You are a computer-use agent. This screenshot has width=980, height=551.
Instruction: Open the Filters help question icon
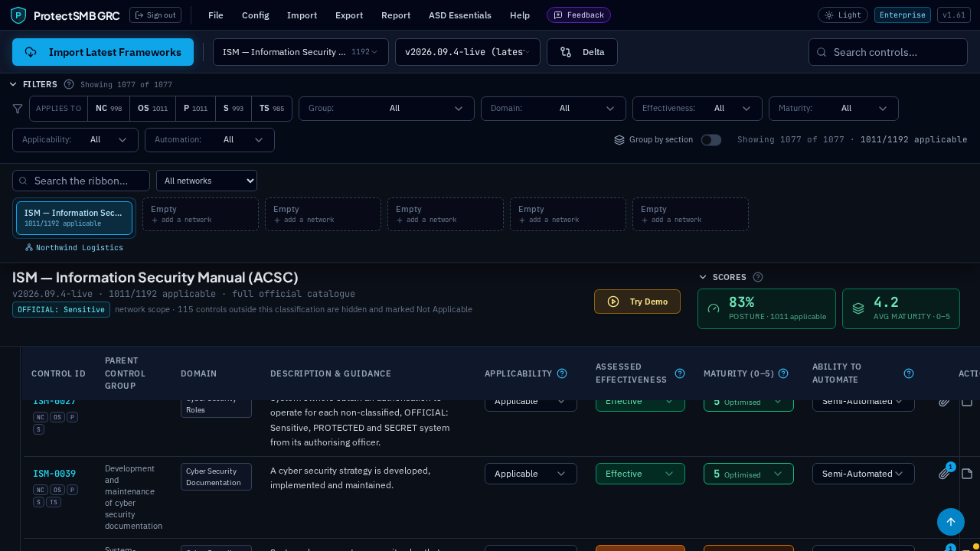click(x=69, y=84)
